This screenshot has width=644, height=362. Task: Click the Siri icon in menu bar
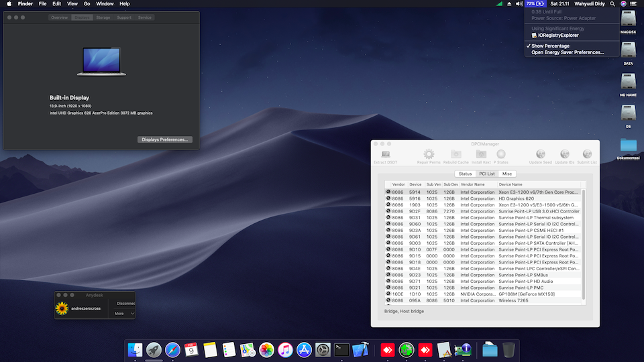[623, 4]
